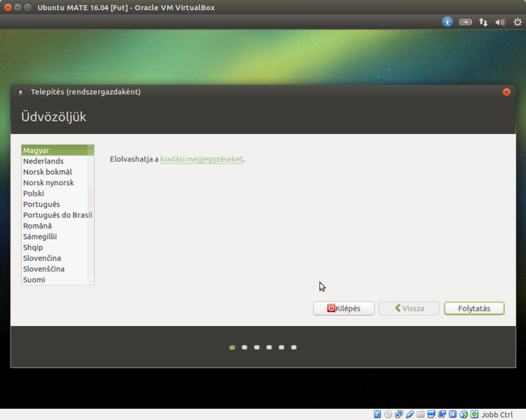Click VirtualBox optical drive status icon
Image resolution: width=526 pixels, height=420 pixels.
point(388,414)
